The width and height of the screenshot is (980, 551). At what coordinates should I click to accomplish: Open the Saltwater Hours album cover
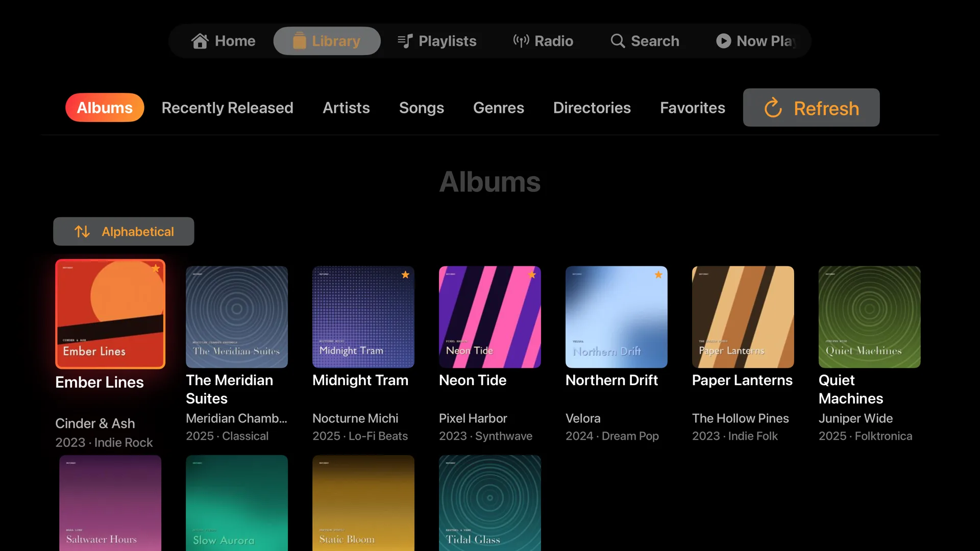click(x=110, y=503)
